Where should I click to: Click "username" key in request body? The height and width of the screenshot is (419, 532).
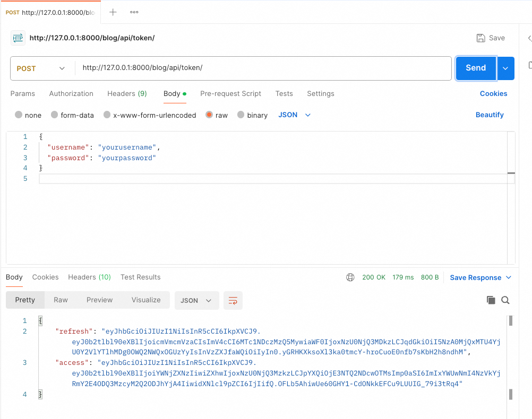point(68,147)
